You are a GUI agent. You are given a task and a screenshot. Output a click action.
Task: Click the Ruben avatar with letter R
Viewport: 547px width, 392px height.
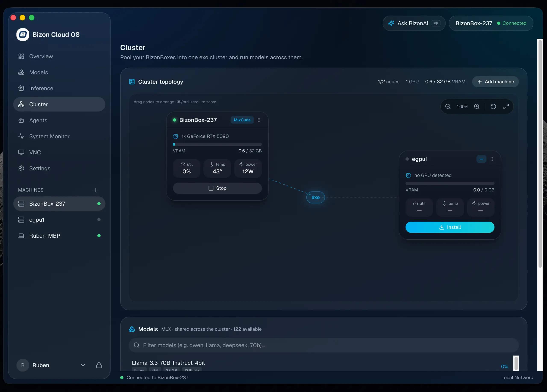coord(23,365)
